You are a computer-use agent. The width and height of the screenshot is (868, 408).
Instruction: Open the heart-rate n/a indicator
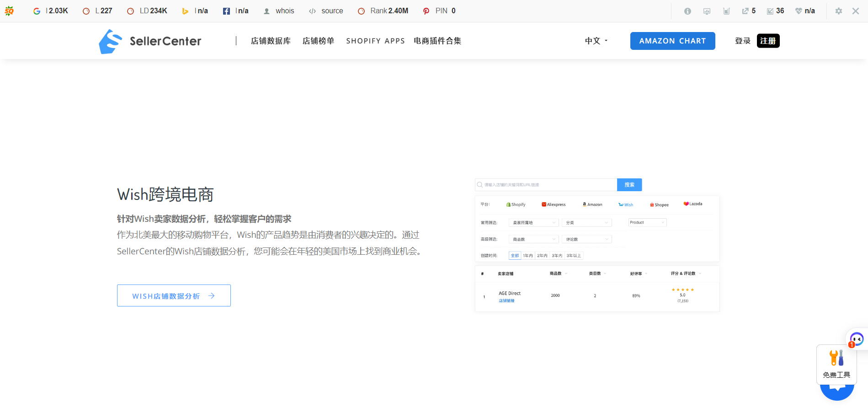(805, 11)
